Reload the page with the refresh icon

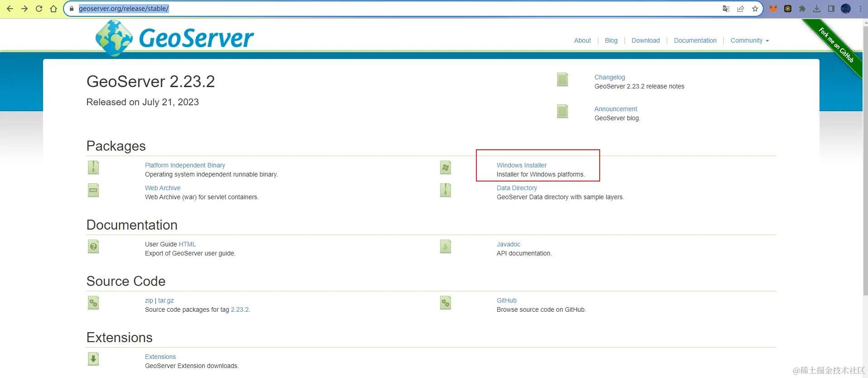[x=39, y=9]
